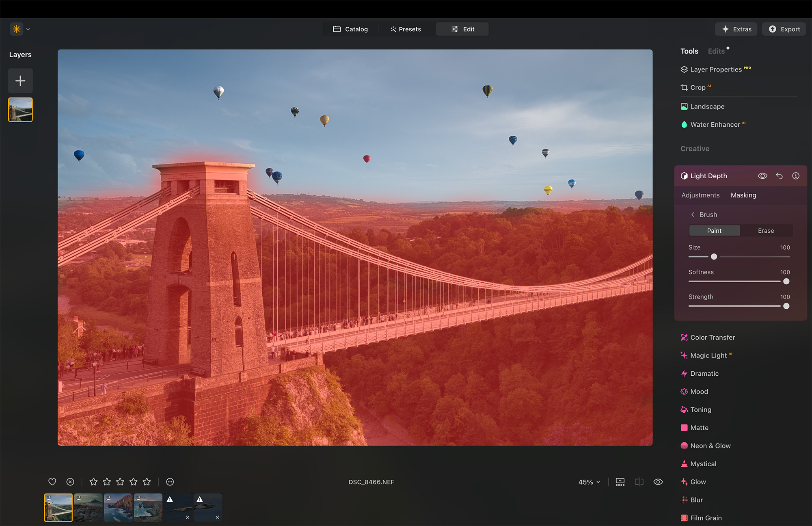Open the Film Grain tool
This screenshot has width=812, height=526.
(x=706, y=518)
